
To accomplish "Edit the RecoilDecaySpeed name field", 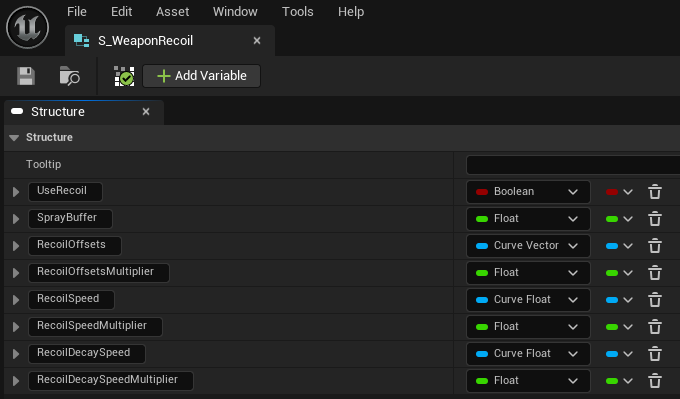I will point(87,354).
